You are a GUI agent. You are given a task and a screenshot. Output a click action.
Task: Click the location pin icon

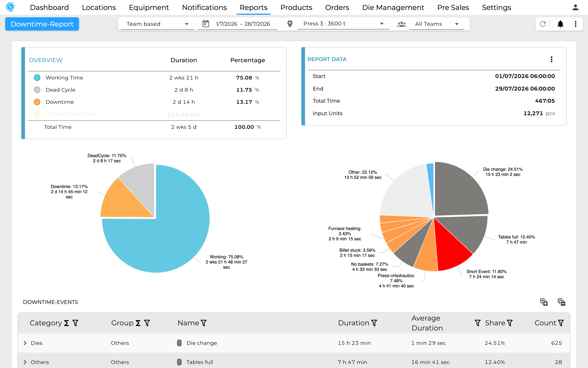pos(290,24)
